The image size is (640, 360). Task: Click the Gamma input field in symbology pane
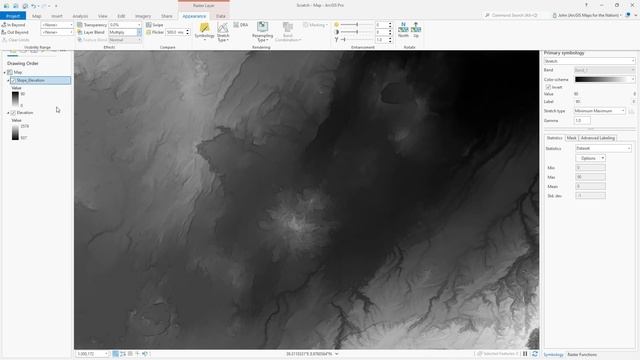click(x=582, y=121)
